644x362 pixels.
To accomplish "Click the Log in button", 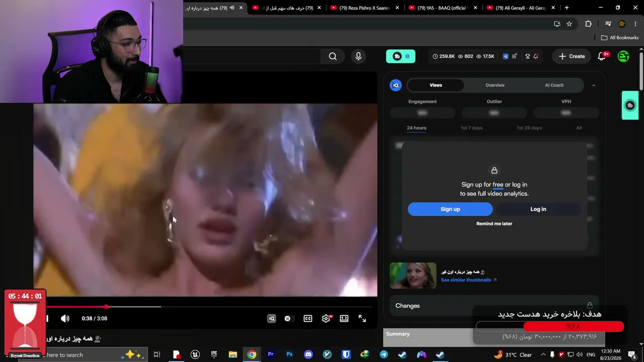I will click(x=538, y=209).
